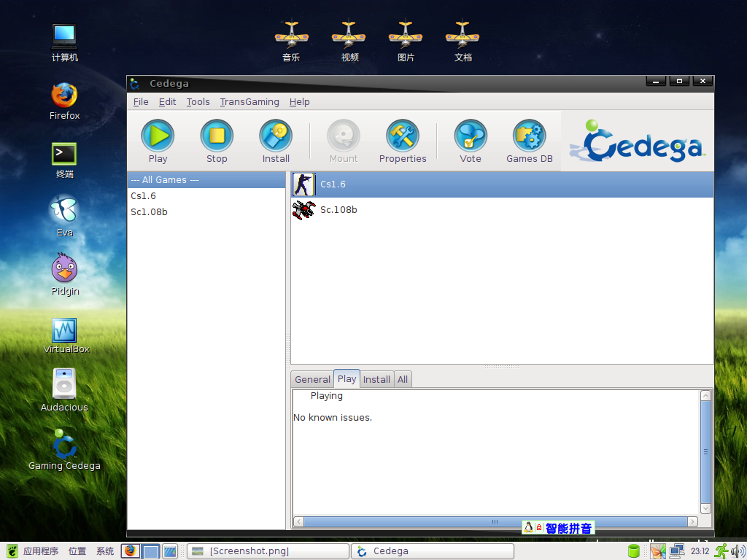747x560 pixels.
Task: Click the horizontal scrollbar right arrow
Action: click(693, 522)
